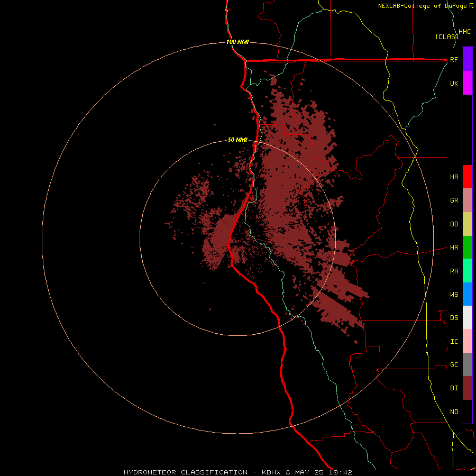This screenshot has width=476, height=476.
Task: Click the 50 NMI range ring label
Action: tap(237, 140)
